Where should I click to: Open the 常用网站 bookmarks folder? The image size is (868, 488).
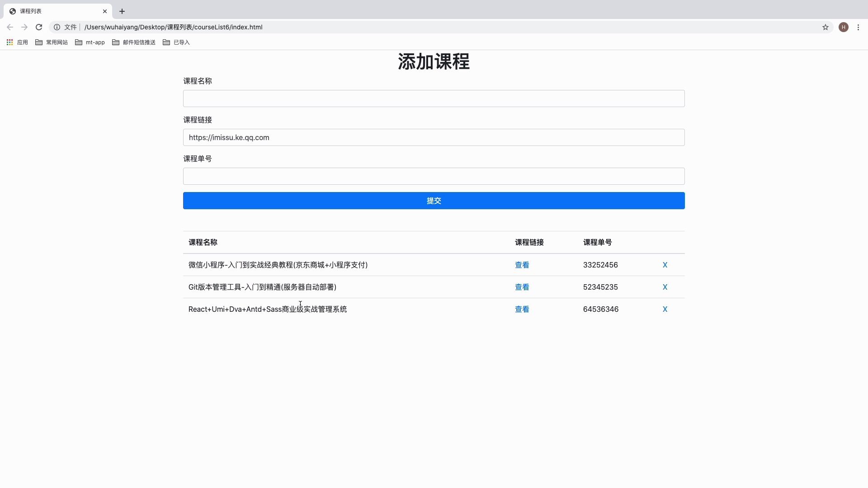coord(51,42)
